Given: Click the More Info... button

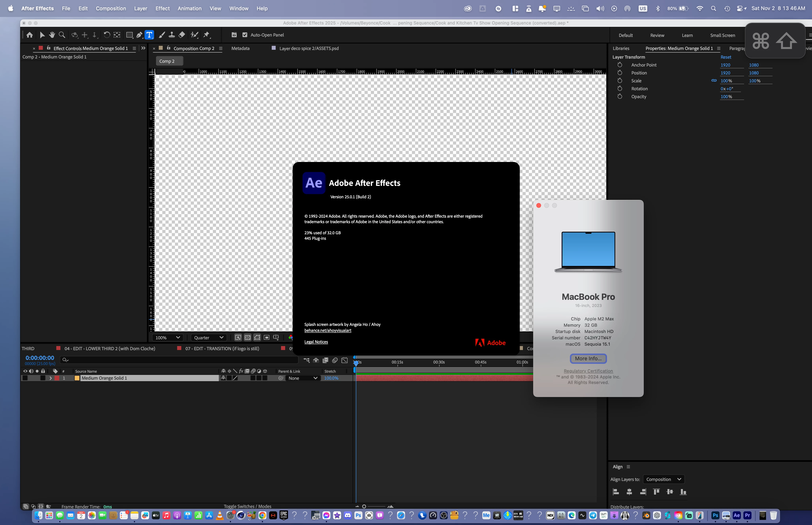Looking at the screenshot, I should [x=588, y=359].
